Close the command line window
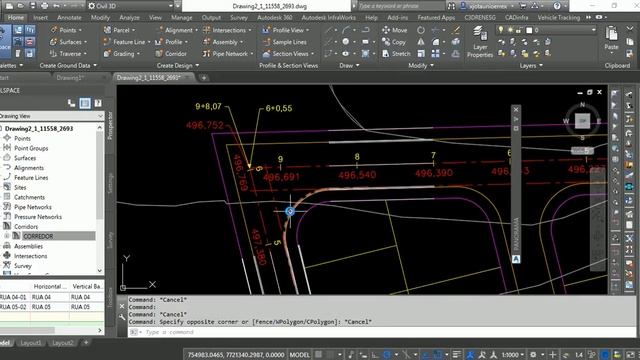Screen dimensions: 640x360 [x=122, y=306]
